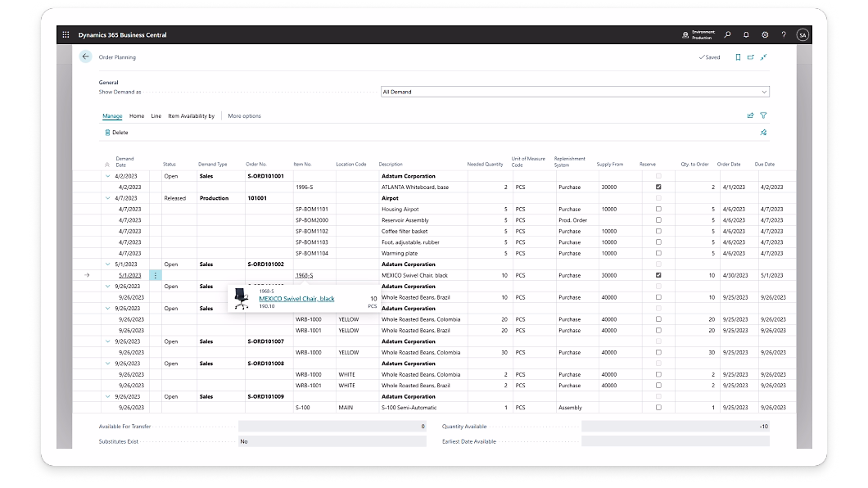
Task: Open the help question mark icon
Action: (784, 35)
